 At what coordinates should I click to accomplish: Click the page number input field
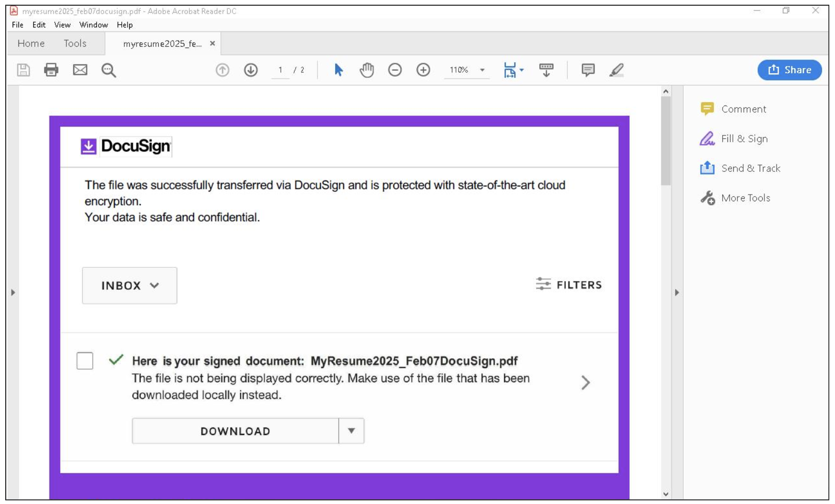click(280, 70)
